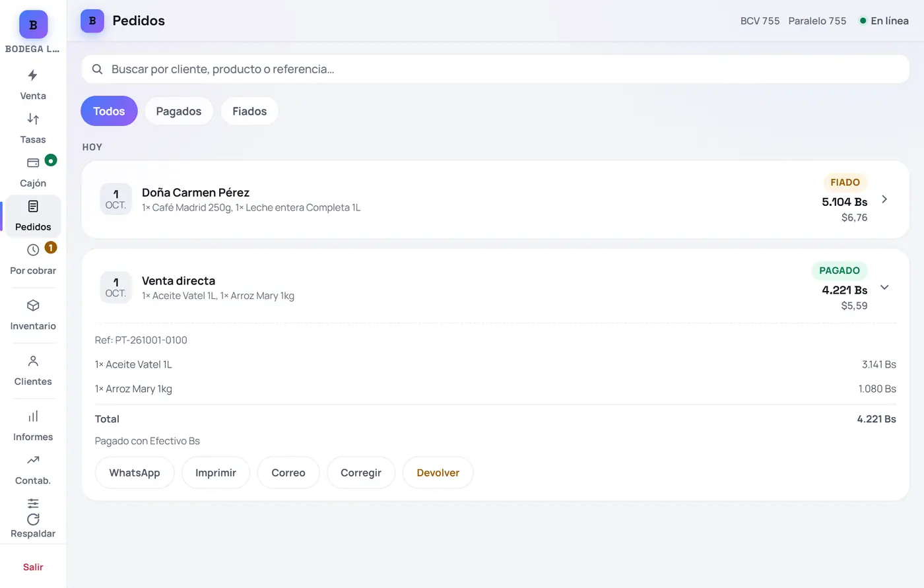The image size is (924, 588).
Task: Expand Doña Carmen Pérez order chevron
Action: click(884, 199)
